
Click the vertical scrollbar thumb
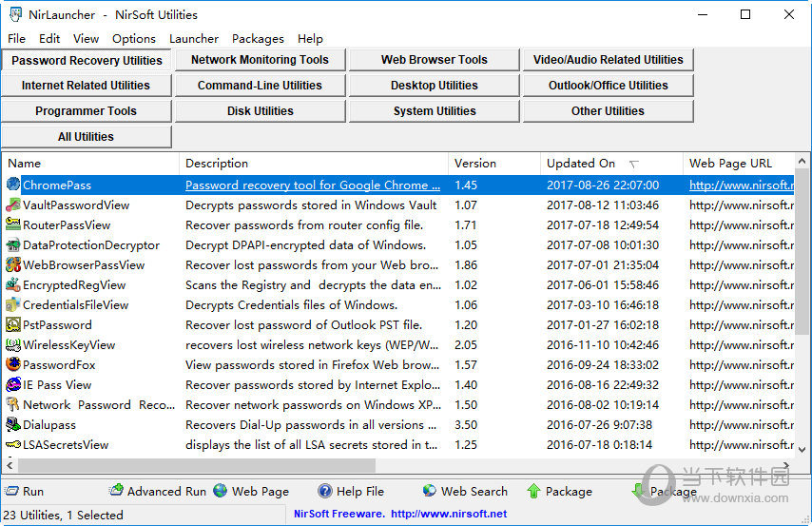point(802,251)
